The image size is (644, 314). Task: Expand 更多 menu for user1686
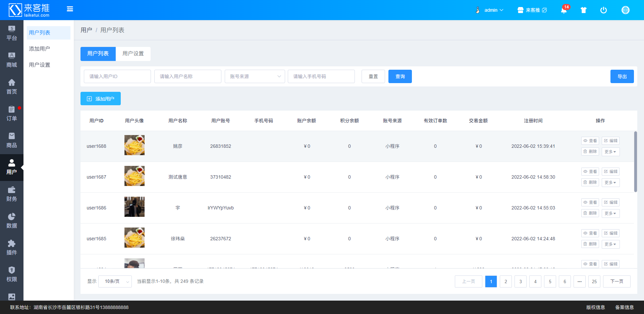(x=610, y=213)
